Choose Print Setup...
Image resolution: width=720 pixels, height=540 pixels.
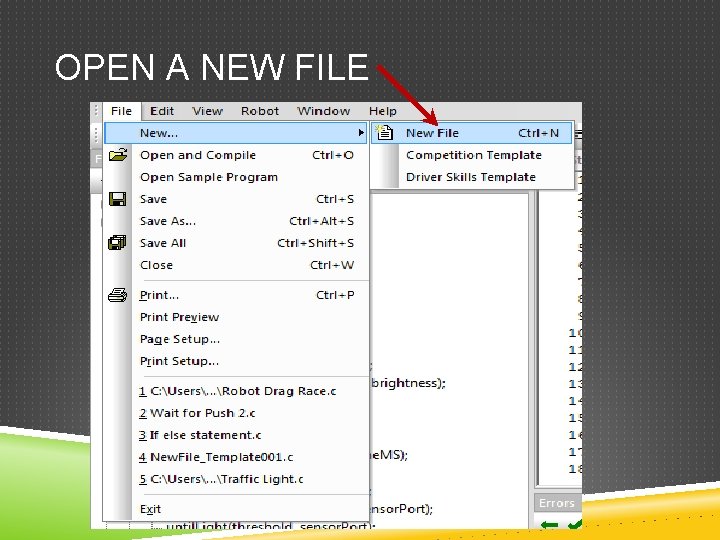pos(236,361)
